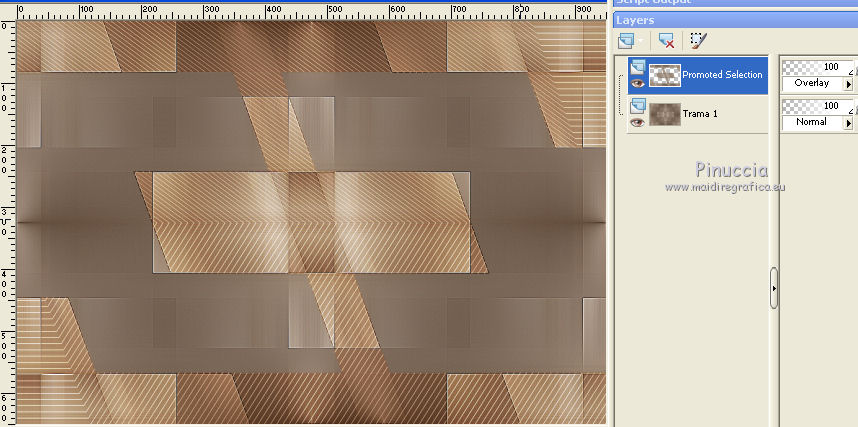Click the New Raster Layer icon
The width and height of the screenshot is (858, 427).
pos(625,41)
